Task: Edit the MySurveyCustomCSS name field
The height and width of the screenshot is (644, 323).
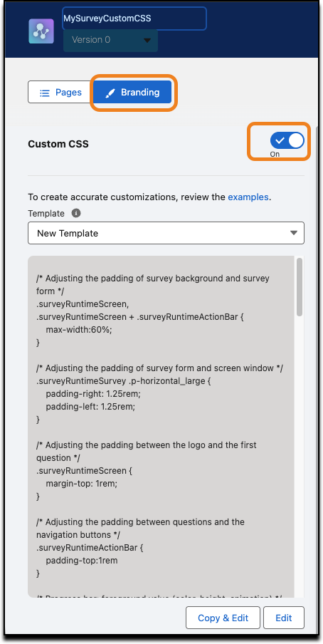Action: [134, 19]
